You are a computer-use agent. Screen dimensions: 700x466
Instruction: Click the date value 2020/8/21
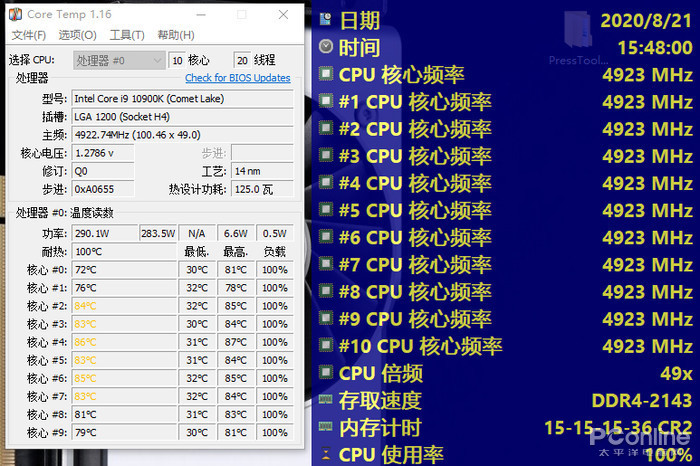646,21
